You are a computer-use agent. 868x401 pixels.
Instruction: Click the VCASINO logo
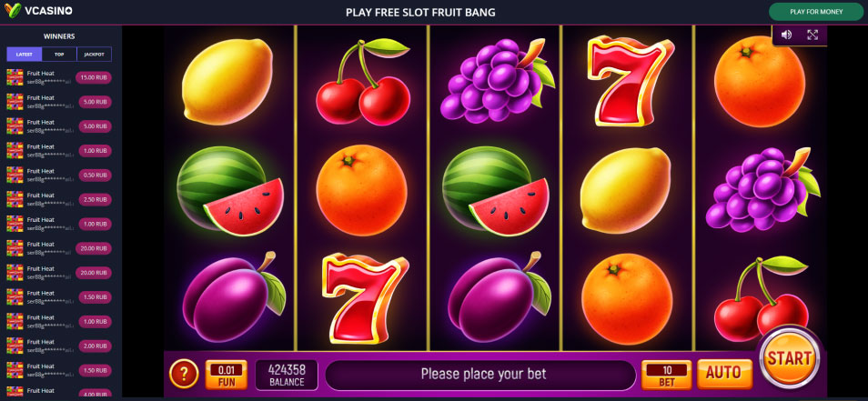point(38,11)
